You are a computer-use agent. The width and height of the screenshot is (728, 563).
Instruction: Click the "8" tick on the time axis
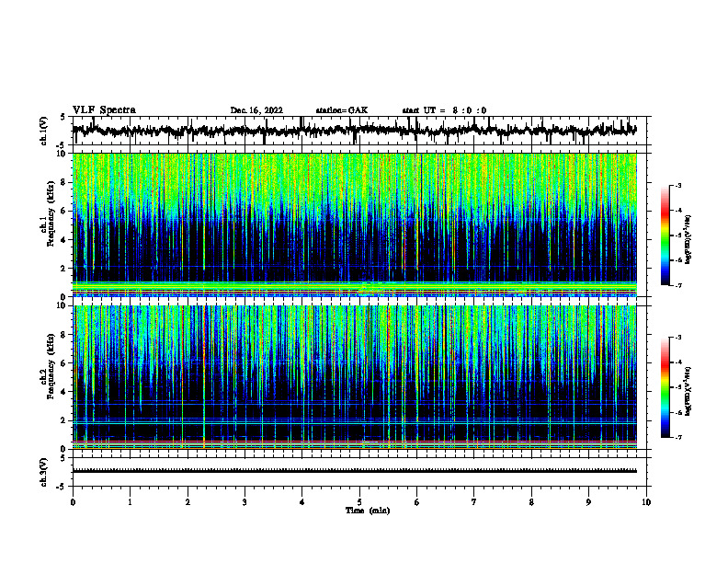531,502
